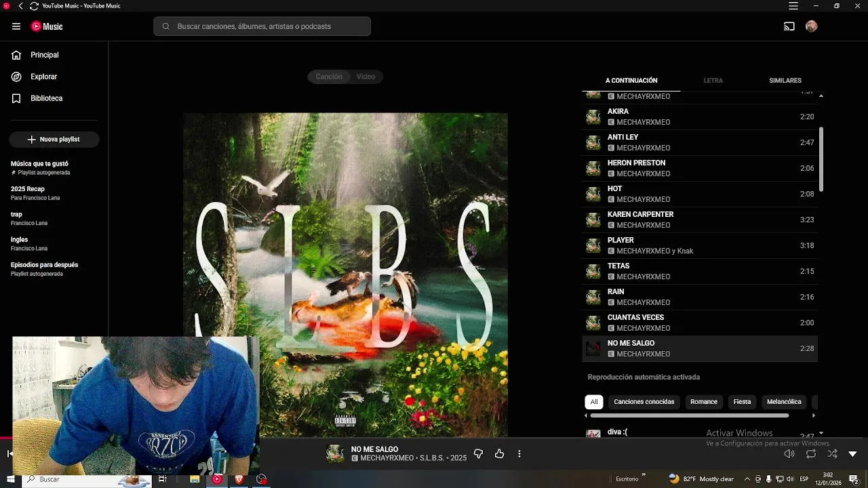Select the Canciones conocidas chip
Screen dimensions: 868x488
point(644,402)
